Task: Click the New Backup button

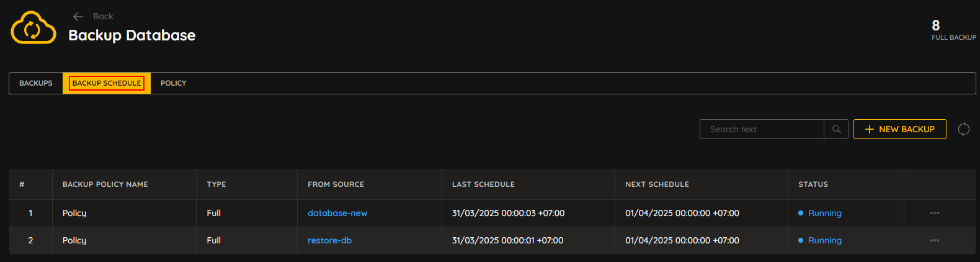Action: click(899, 129)
